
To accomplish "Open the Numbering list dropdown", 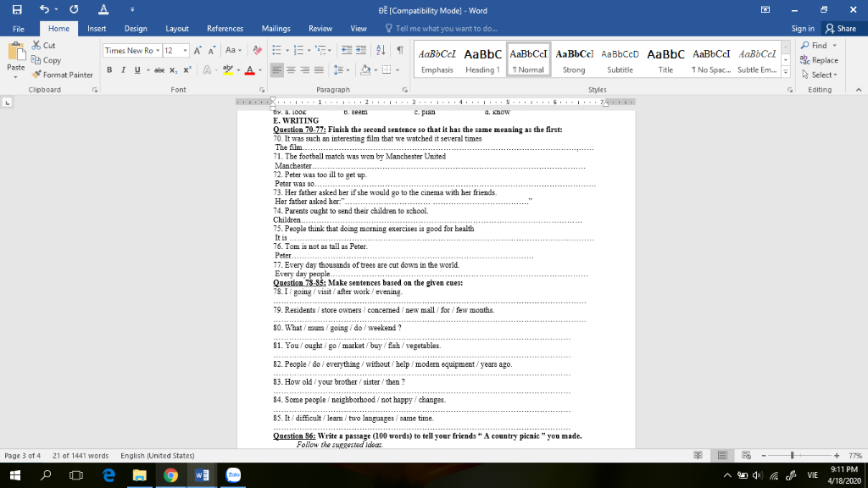I will 309,50.
